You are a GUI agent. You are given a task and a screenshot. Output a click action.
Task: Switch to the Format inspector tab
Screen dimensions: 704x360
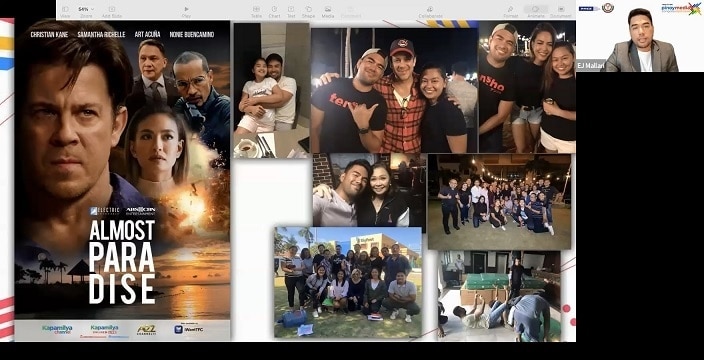point(510,12)
